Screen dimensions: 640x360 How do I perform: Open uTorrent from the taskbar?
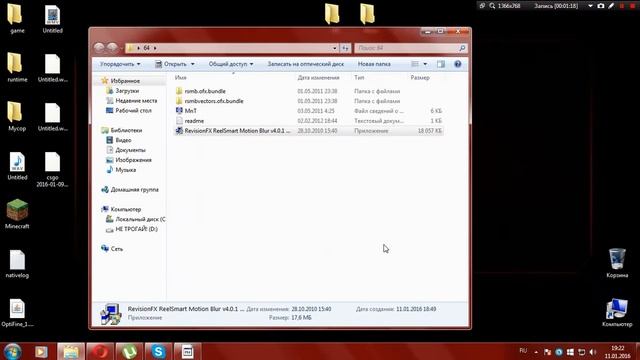coord(129,351)
